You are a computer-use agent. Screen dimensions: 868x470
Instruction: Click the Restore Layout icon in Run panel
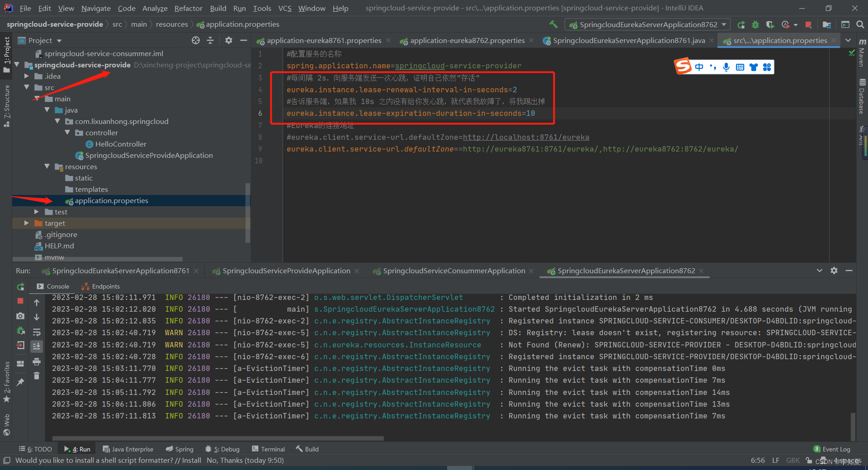point(20,363)
